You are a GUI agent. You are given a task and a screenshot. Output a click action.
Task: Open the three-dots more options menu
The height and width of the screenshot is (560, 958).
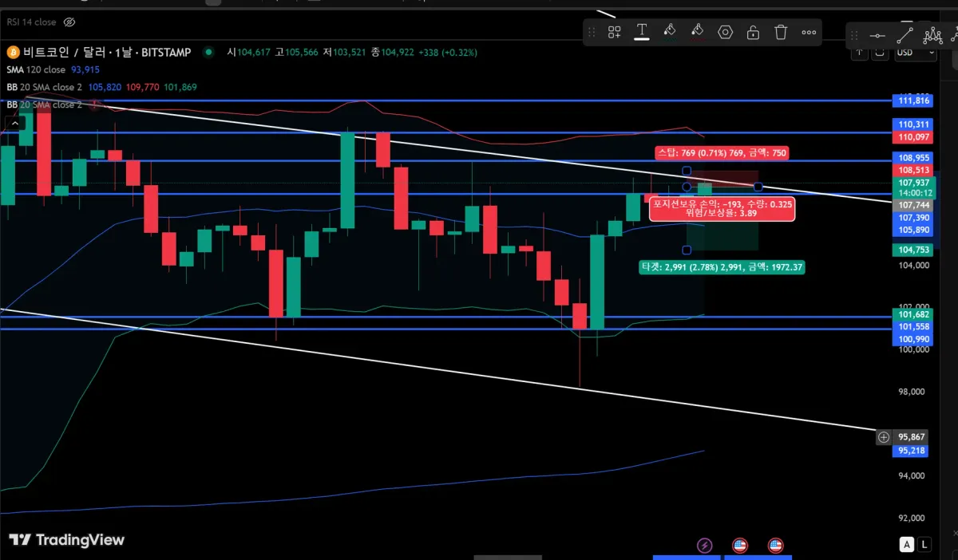click(809, 32)
